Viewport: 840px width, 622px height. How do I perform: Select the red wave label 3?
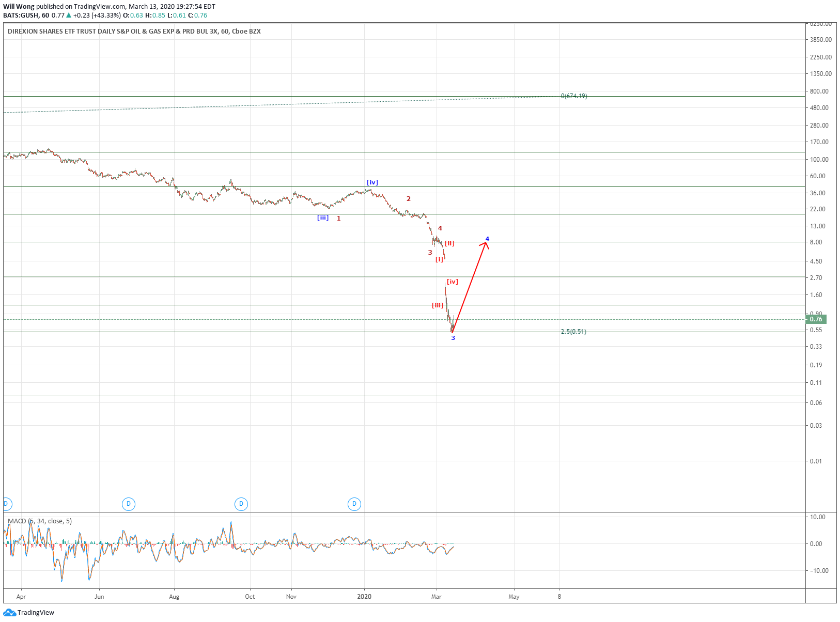point(430,253)
